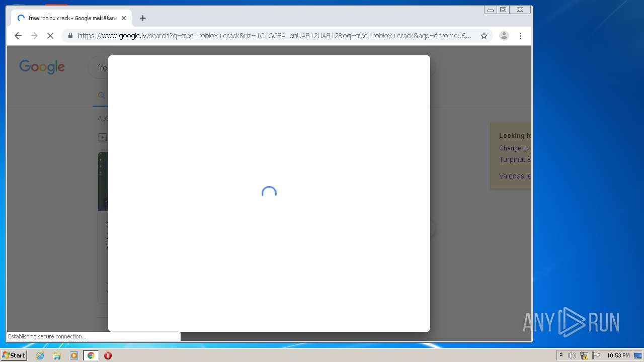The height and width of the screenshot is (362, 644).
Task: Bookmark this page with the star icon
Action: pos(484,36)
